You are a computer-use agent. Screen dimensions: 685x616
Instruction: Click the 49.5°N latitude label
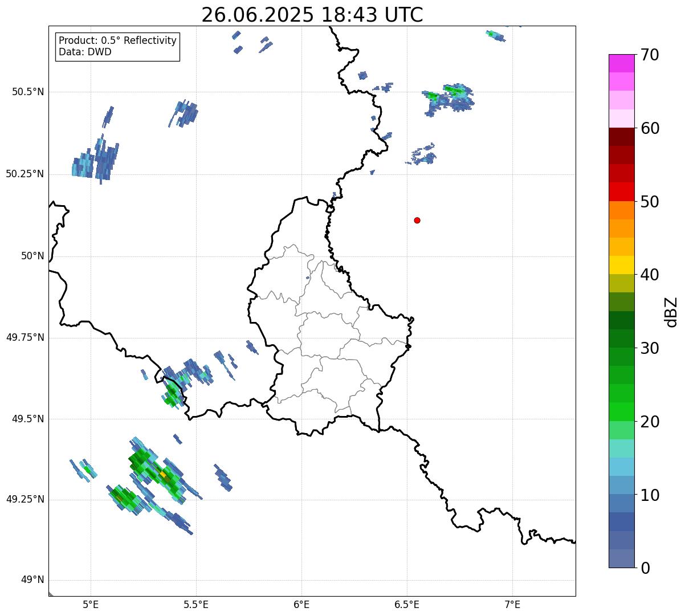[x=28, y=419]
